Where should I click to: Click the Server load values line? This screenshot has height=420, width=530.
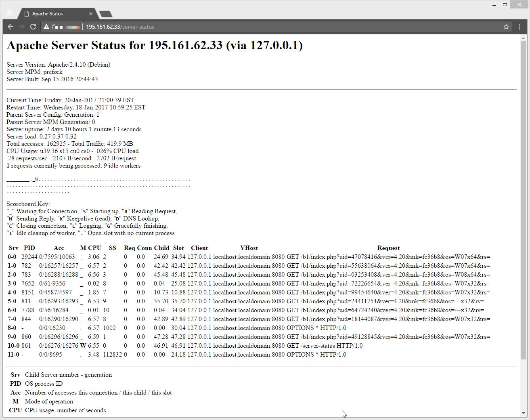[41, 136]
